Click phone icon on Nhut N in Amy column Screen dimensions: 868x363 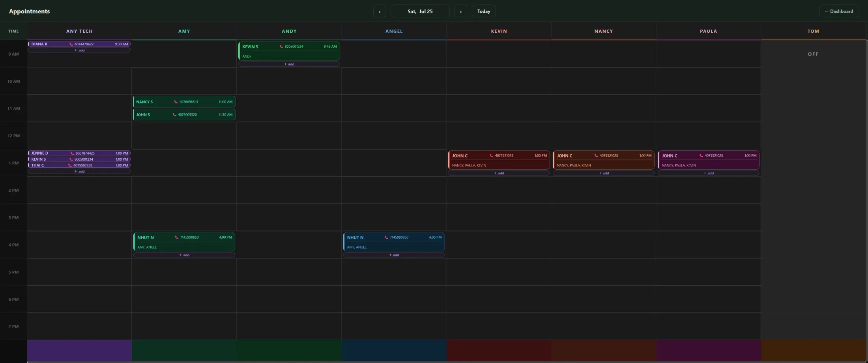pos(176,238)
